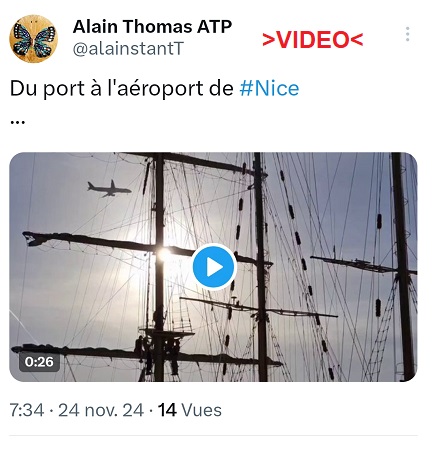The height and width of the screenshot is (454, 432).
Task: Click the tweet text 'Du port à l'aéroport de'
Action: click(x=122, y=88)
